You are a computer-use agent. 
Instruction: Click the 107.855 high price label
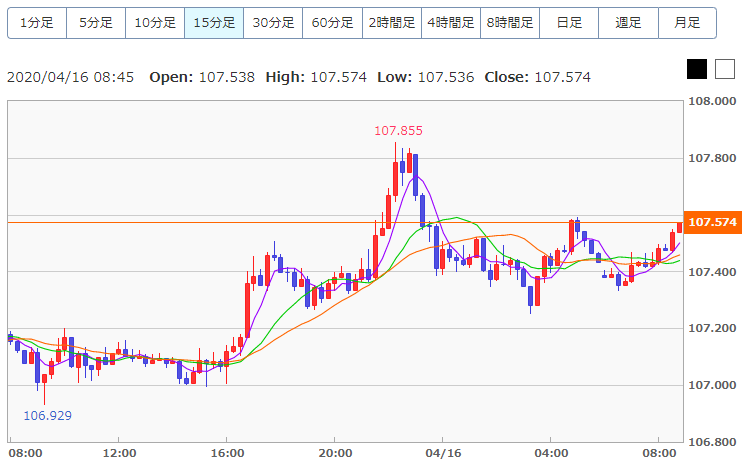pos(398,131)
